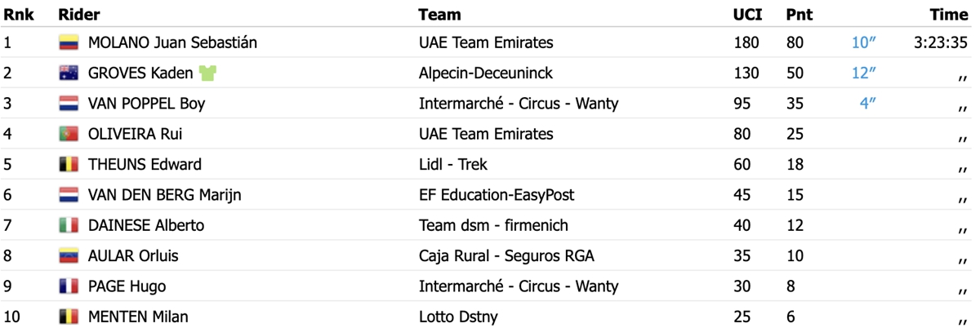The width and height of the screenshot is (980, 328).
Task: Open the UAE Team Emirates link for Oliveira
Action: pos(486,134)
